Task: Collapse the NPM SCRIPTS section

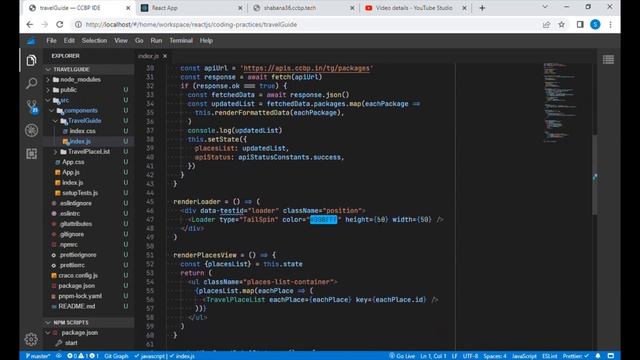Action: 48,322
